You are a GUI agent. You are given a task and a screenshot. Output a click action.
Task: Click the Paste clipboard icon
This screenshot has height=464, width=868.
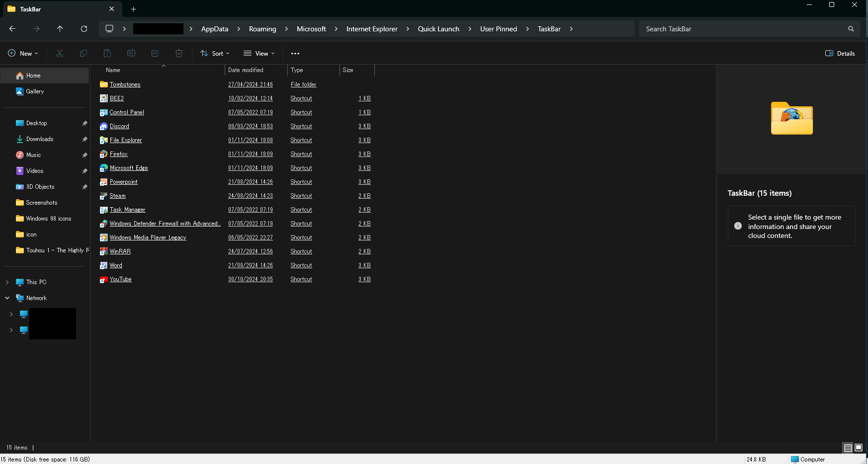pyautogui.click(x=107, y=53)
